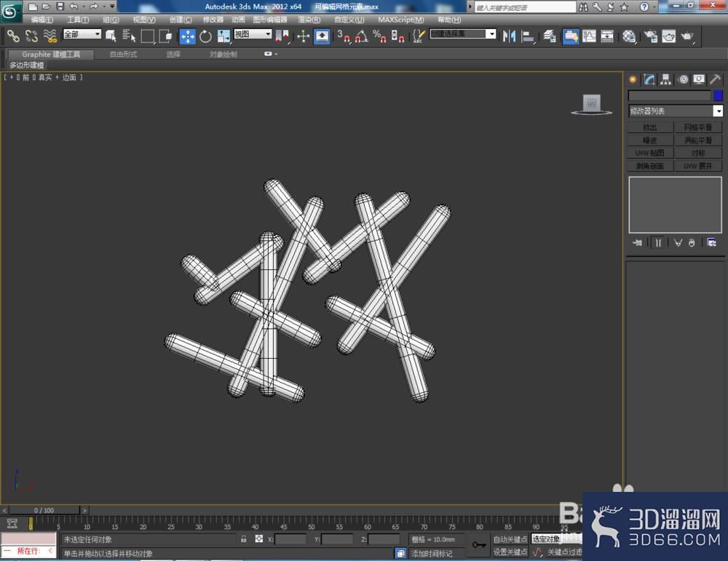Switch to the Hierarchy panel icon

666,80
